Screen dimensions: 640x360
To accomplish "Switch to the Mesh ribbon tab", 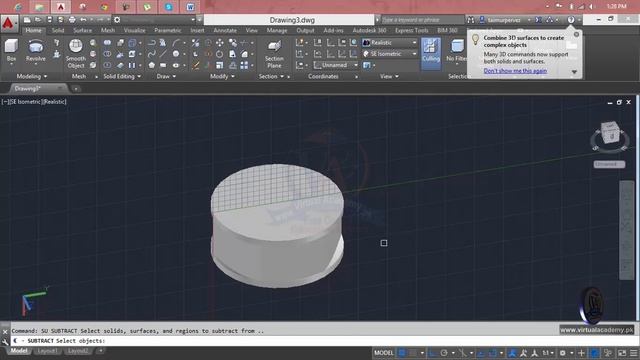I will coord(108,31).
